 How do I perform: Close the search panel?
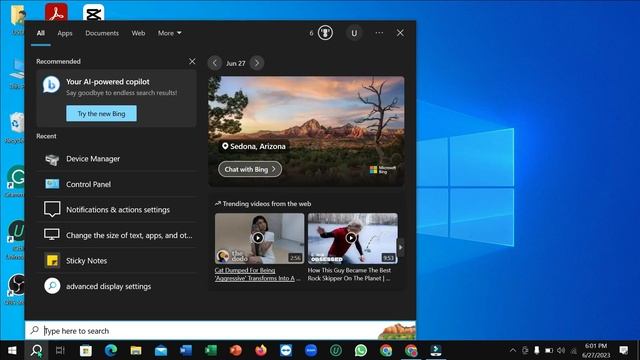click(400, 33)
